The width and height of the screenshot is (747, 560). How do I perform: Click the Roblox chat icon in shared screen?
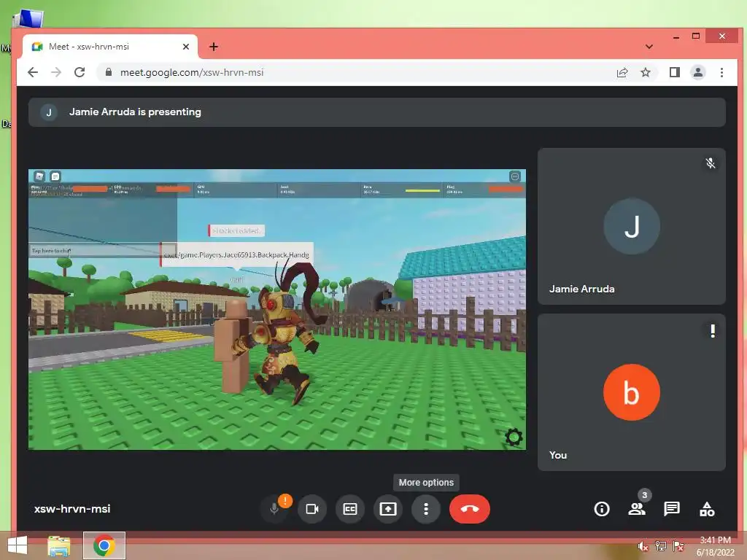coord(55,176)
